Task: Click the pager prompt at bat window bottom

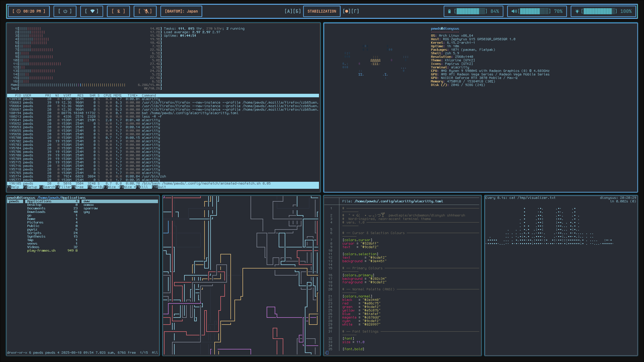Action: coord(326,353)
